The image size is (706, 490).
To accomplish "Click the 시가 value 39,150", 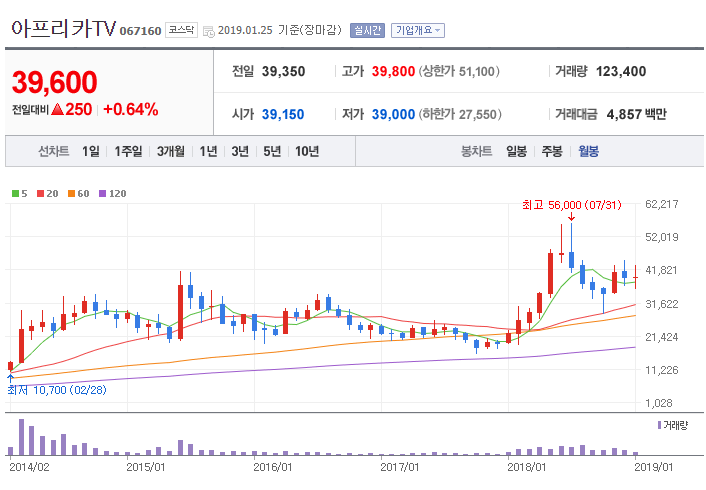I will point(283,114).
